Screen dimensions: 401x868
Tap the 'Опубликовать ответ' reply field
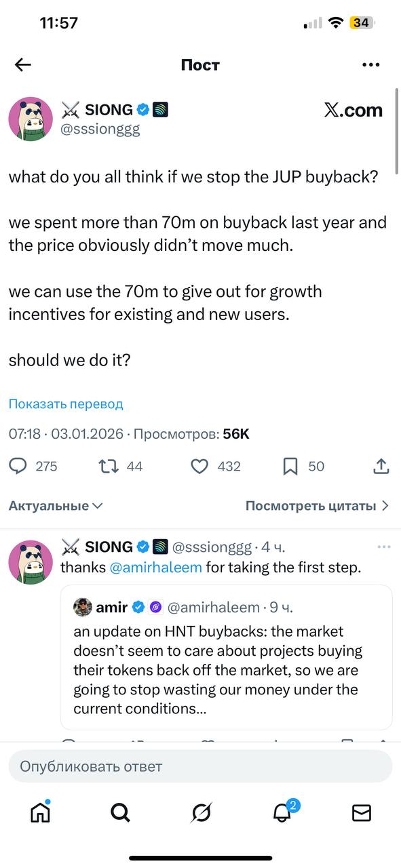pos(200,766)
